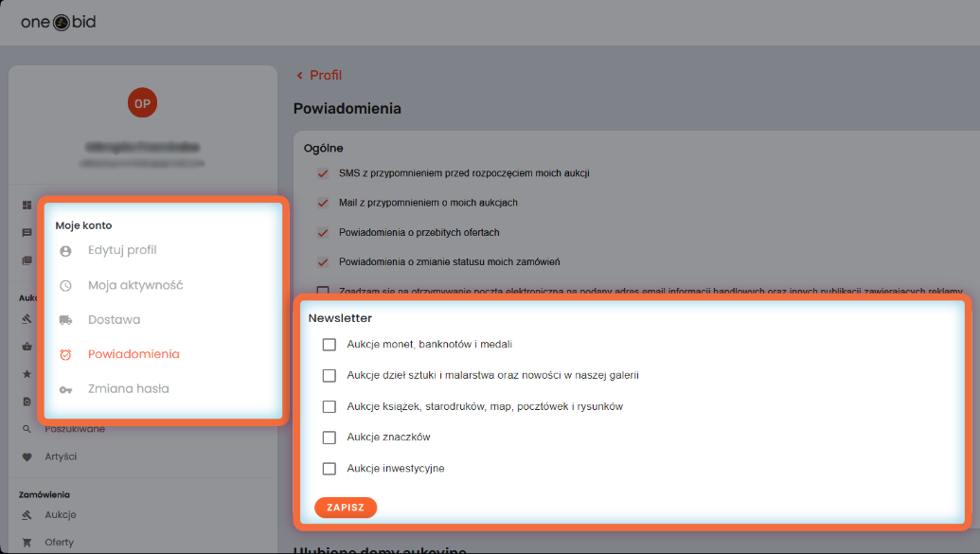Click the one bid logo
The image size is (980, 554).
point(58,23)
